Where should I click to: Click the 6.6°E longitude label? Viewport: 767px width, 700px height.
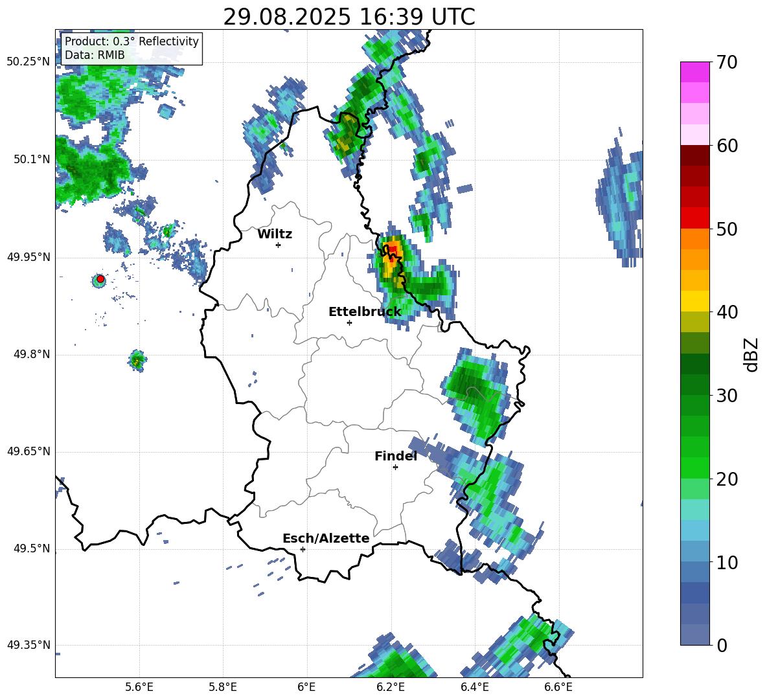coord(558,687)
